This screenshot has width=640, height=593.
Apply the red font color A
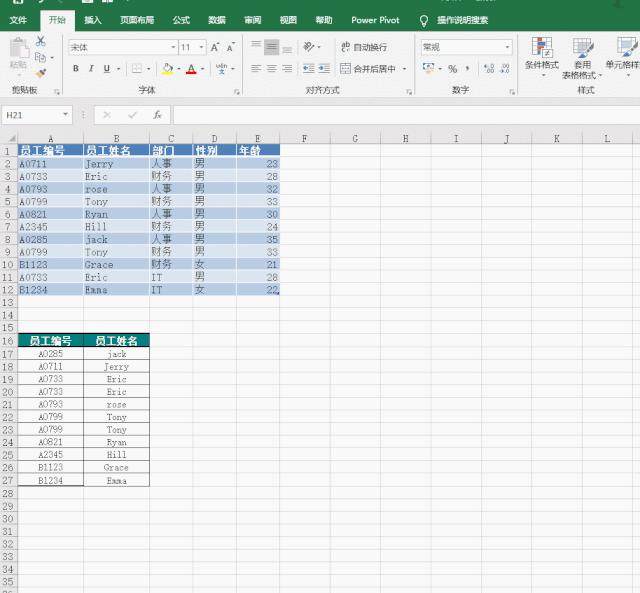(191, 69)
